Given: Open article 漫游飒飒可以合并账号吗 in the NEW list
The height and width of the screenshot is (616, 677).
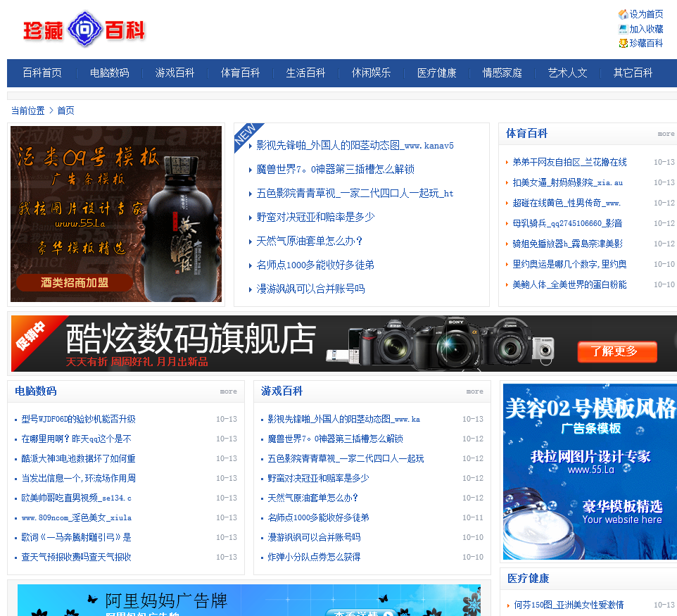Looking at the screenshot, I should pyautogui.click(x=310, y=289).
